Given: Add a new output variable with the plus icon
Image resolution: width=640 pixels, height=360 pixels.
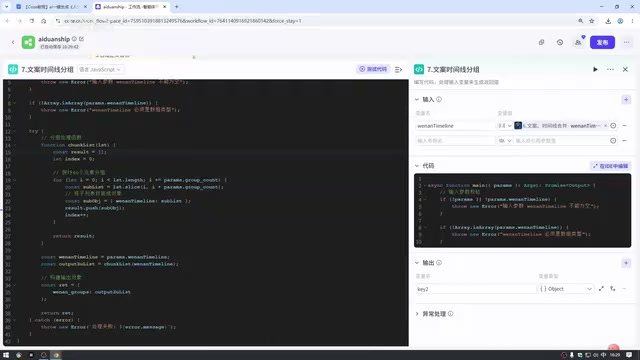Looking at the screenshot, I should pyautogui.click(x=626, y=263).
